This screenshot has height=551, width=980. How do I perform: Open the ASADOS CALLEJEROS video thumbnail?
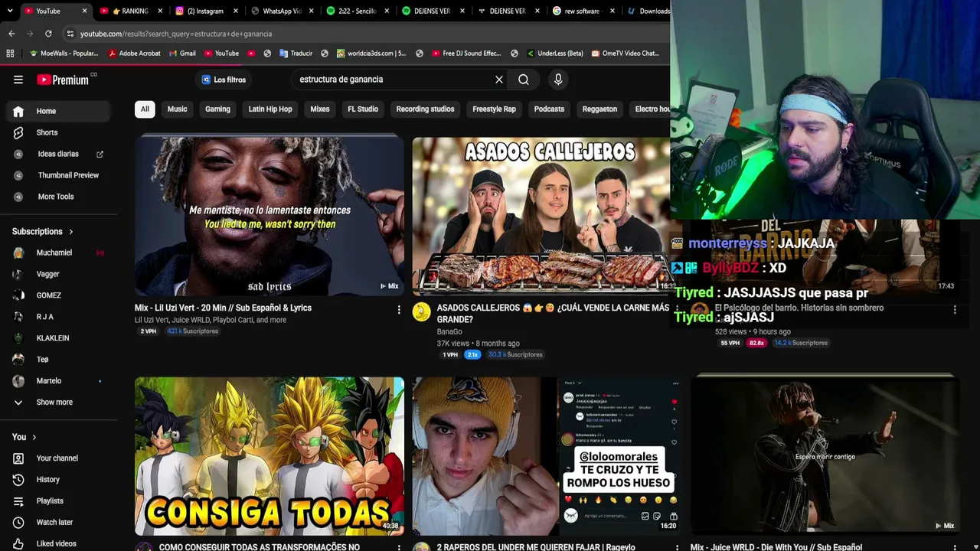coord(541,216)
